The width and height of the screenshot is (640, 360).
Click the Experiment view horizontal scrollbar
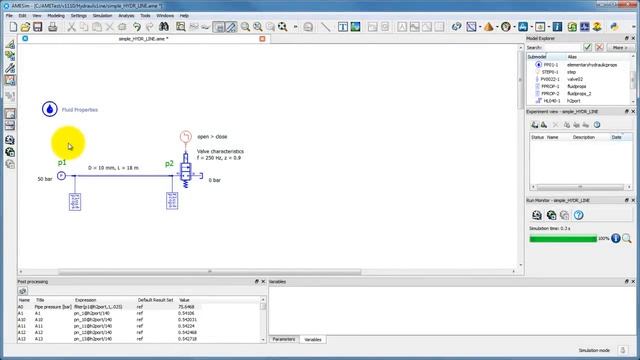[x=580, y=187]
